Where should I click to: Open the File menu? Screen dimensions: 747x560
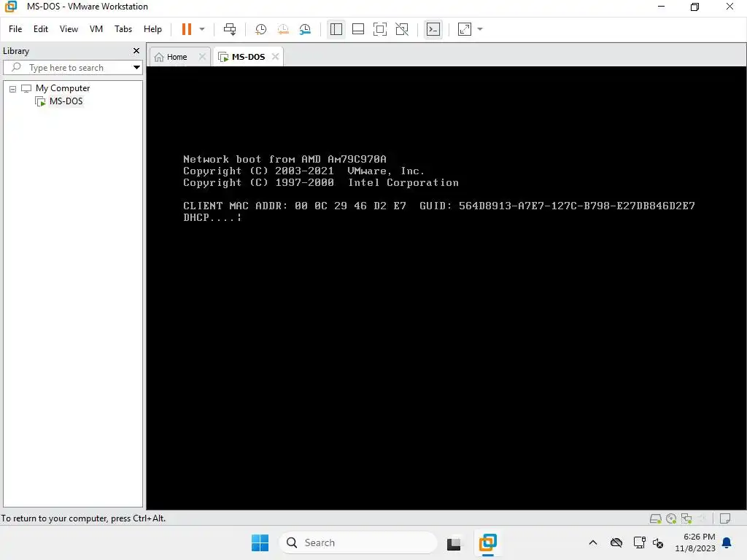click(15, 29)
